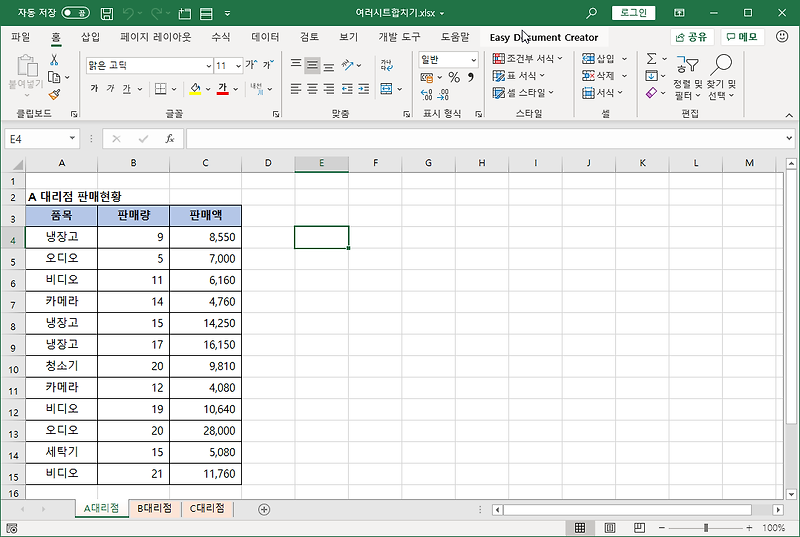800x537 pixels.
Task: Select the Format Painter brush icon
Action: tap(54, 94)
